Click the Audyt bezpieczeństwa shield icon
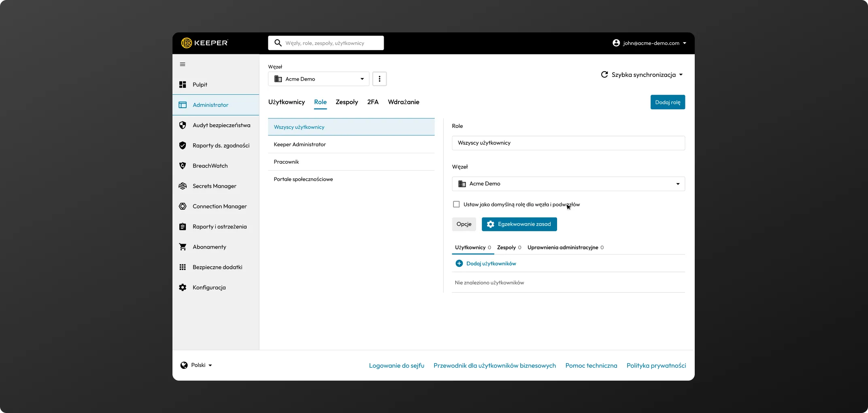Viewport: 868px width, 413px height. [183, 125]
